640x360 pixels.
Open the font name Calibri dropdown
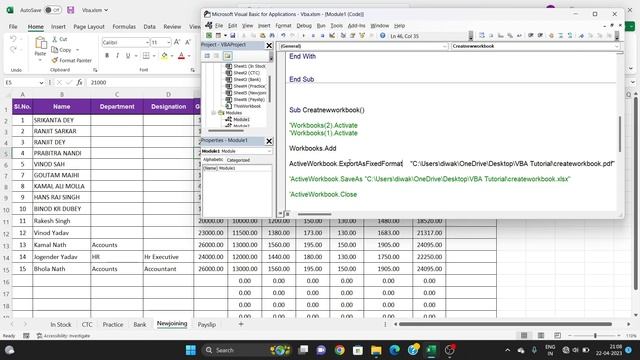(147, 42)
